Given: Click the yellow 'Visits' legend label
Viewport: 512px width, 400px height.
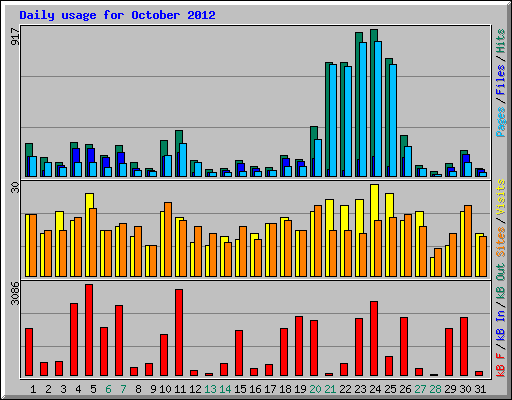Looking at the screenshot, I should [x=501, y=197].
